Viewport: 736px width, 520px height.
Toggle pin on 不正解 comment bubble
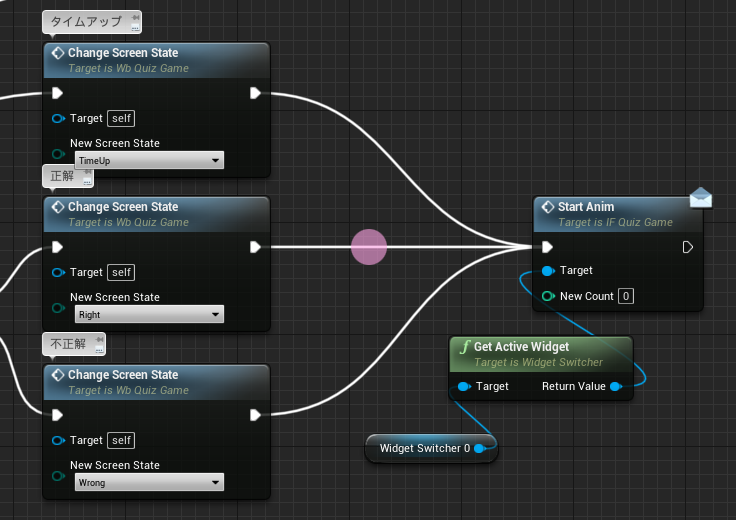click(x=100, y=339)
